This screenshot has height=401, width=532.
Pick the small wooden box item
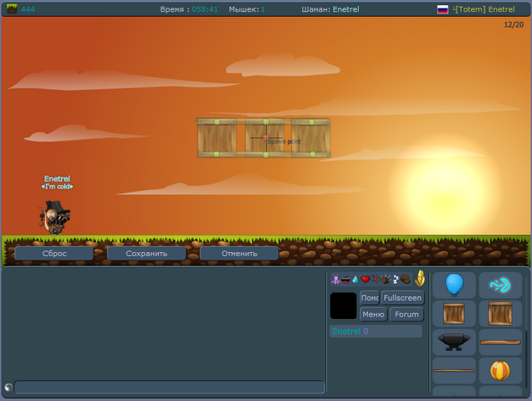point(454,314)
